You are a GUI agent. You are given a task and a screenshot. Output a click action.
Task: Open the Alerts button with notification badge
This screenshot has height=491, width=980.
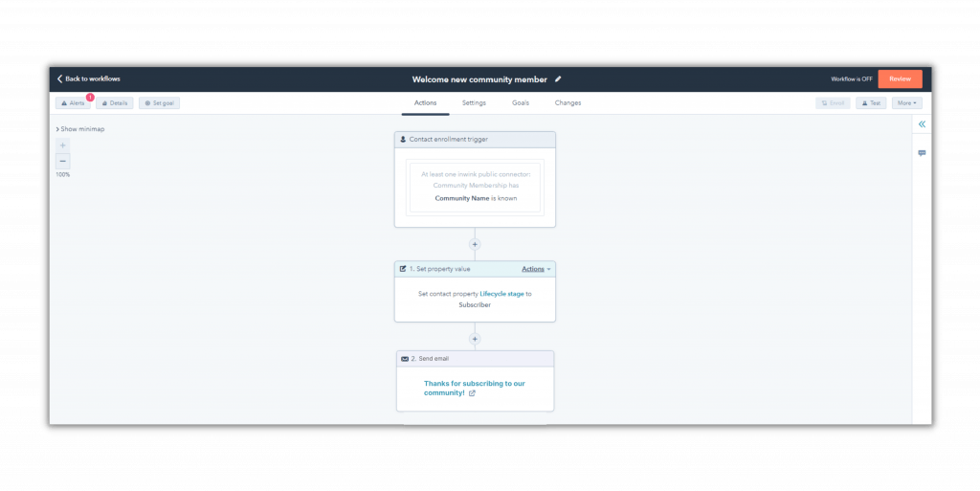pos(73,103)
